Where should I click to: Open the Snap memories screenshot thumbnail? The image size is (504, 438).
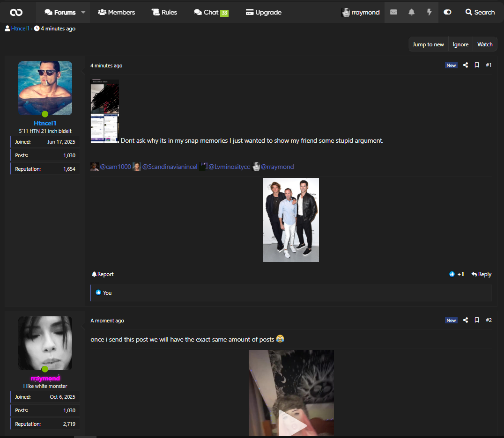[x=104, y=111]
